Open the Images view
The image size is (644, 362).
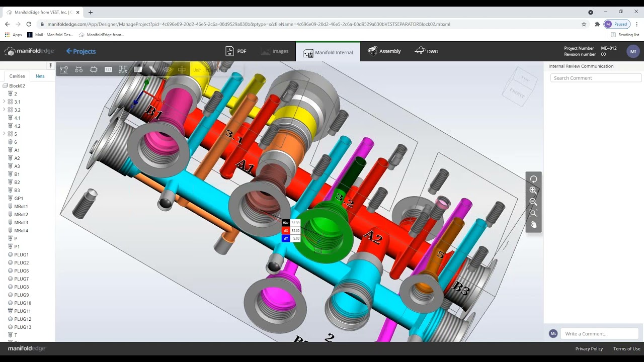275,51
